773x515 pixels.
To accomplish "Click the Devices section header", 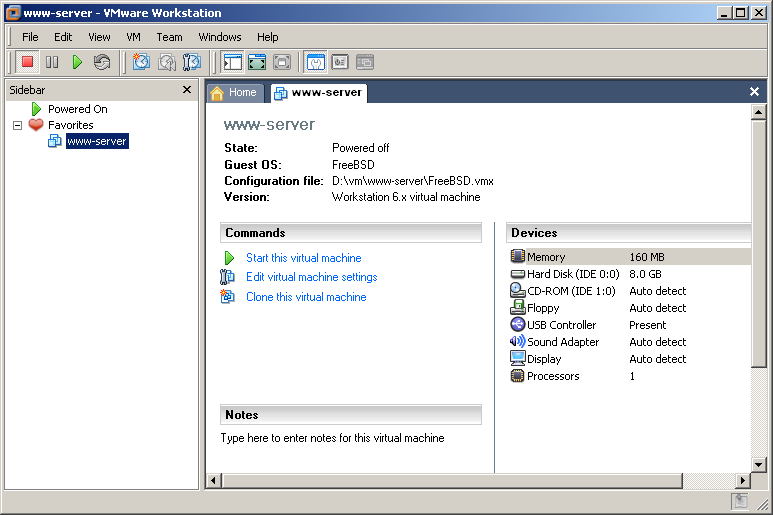I will click(629, 233).
